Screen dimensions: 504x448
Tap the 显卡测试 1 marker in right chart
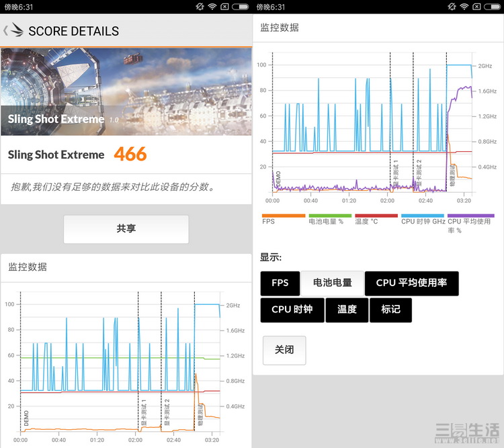pyautogui.click(x=396, y=173)
